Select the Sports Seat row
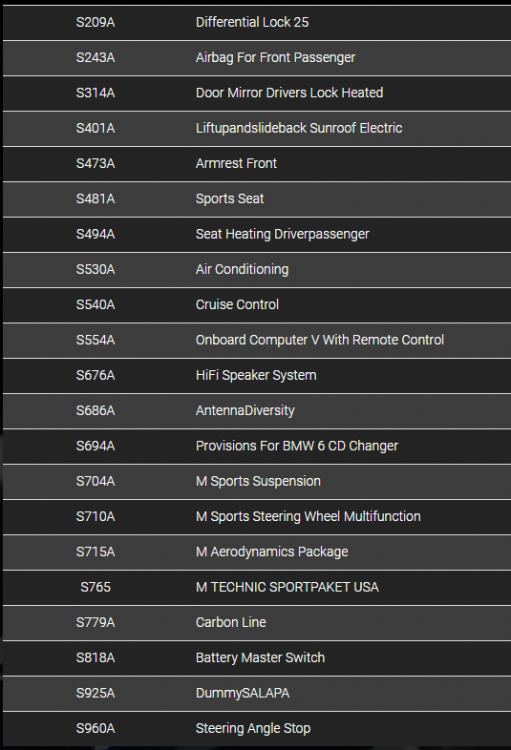The image size is (511, 750). (257, 199)
